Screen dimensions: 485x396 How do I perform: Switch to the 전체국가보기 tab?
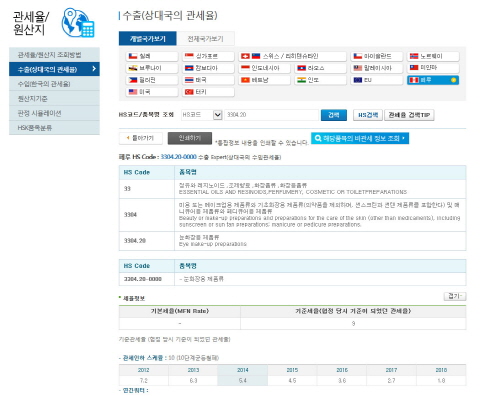coord(206,39)
